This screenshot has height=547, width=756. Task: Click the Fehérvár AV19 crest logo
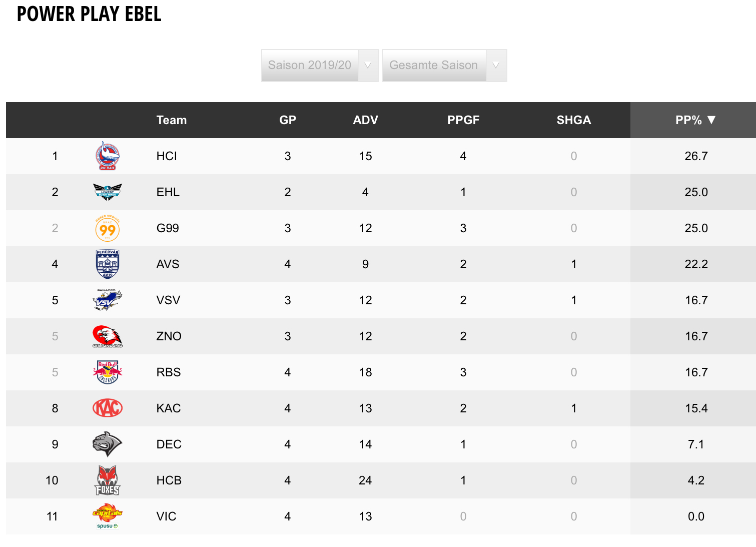coord(108,264)
